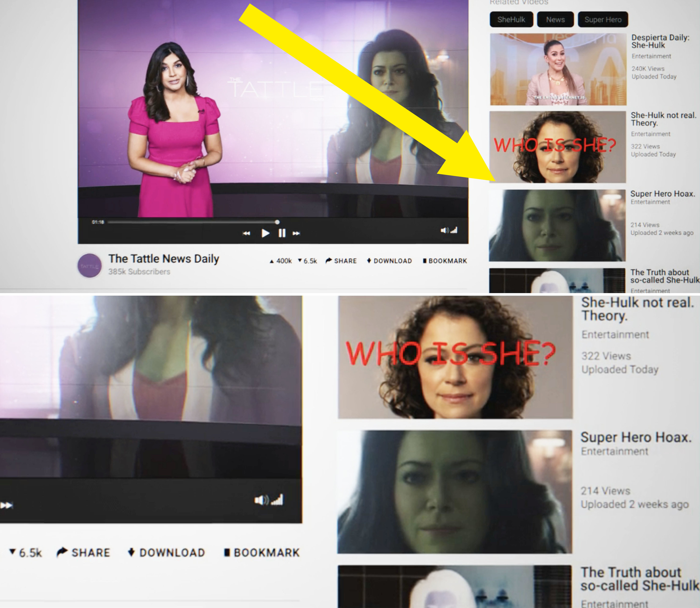Click SHARE in the full-page view
Viewport: 700px width, 608px height.
341,261
